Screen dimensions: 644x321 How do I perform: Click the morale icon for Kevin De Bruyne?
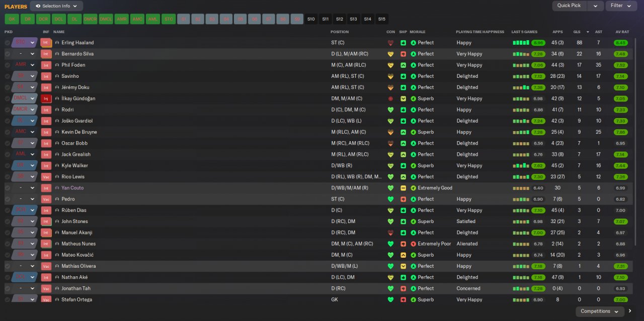click(414, 132)
